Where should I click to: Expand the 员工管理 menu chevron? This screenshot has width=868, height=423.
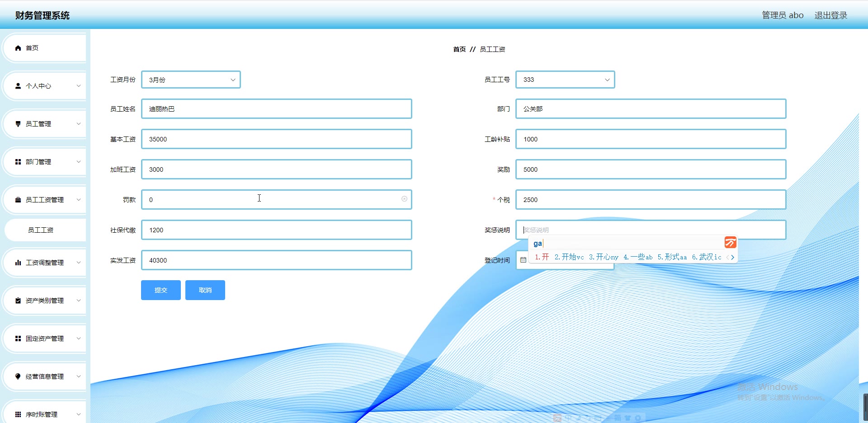click(x=79, y=124)
